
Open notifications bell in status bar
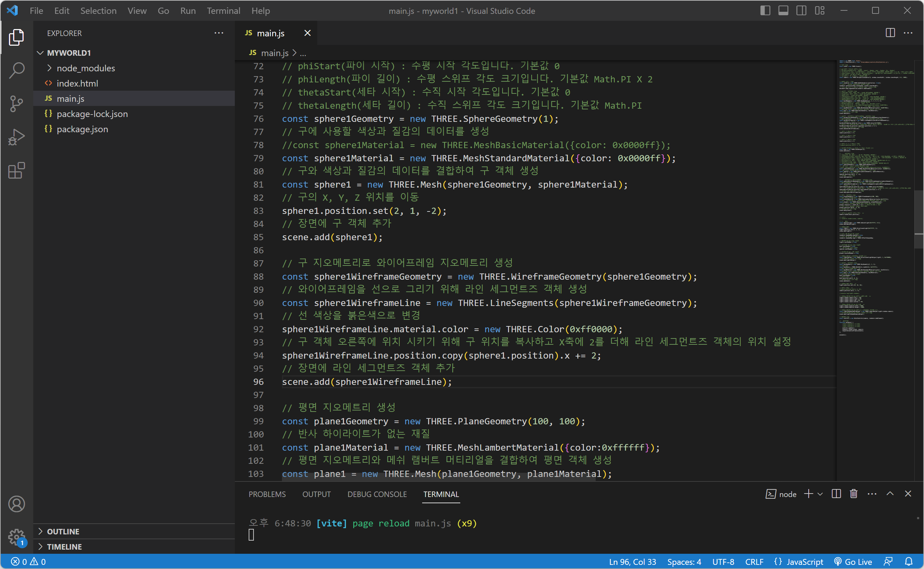pyautogui.click(x=908, y=561)
